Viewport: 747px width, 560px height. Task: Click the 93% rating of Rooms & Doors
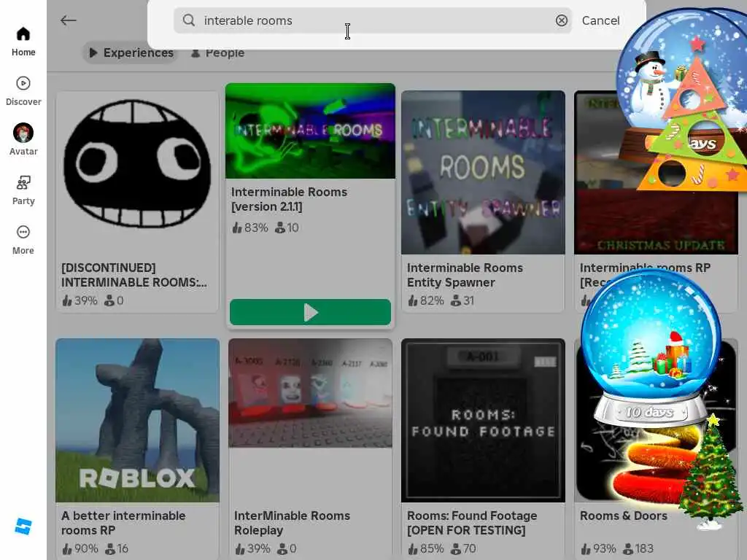click(598, 548)
